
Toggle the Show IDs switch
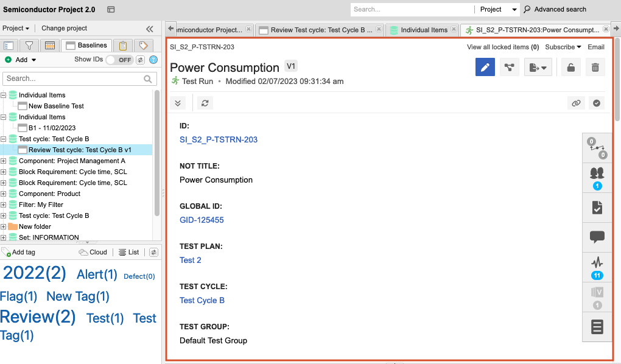click(x=119, y=60)
